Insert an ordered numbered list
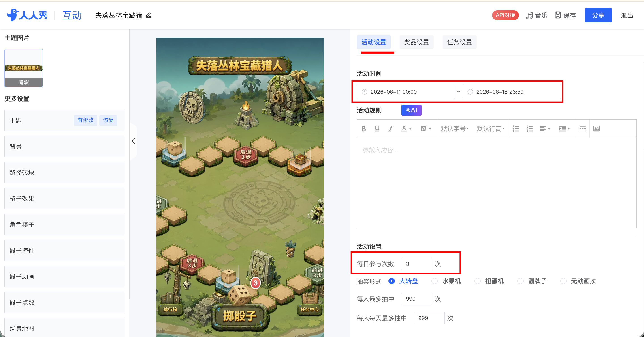Viewport: 644px width, 337px height. point(529,129)
